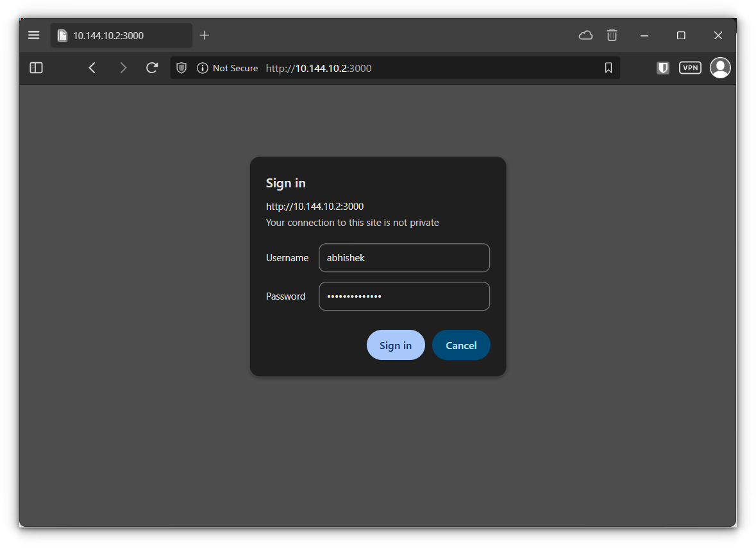This screenshot has height=548, width=756.
Task: Open the browser profile avatar icon
Action: click(720, 67)
